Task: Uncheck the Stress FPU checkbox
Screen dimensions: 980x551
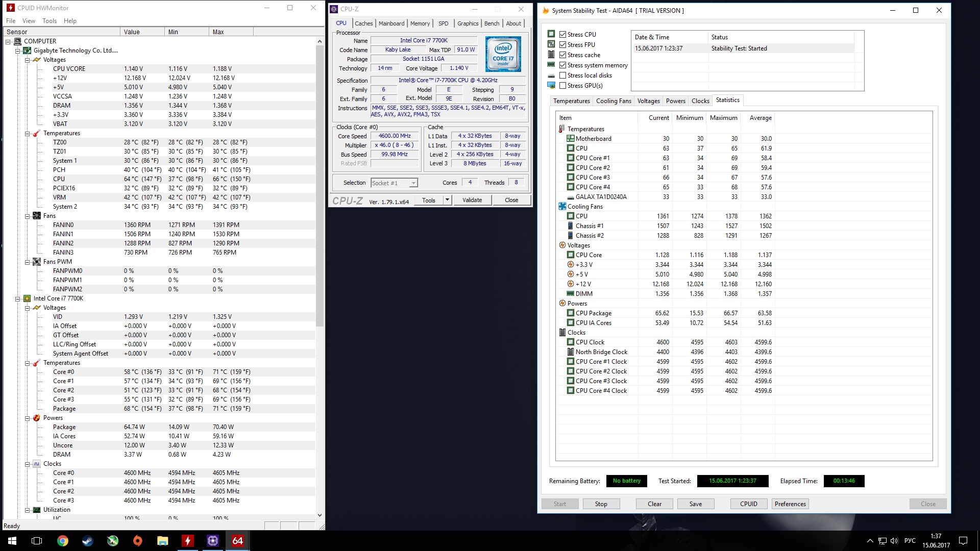Action: pyautogui.click(x=562, y=45)
